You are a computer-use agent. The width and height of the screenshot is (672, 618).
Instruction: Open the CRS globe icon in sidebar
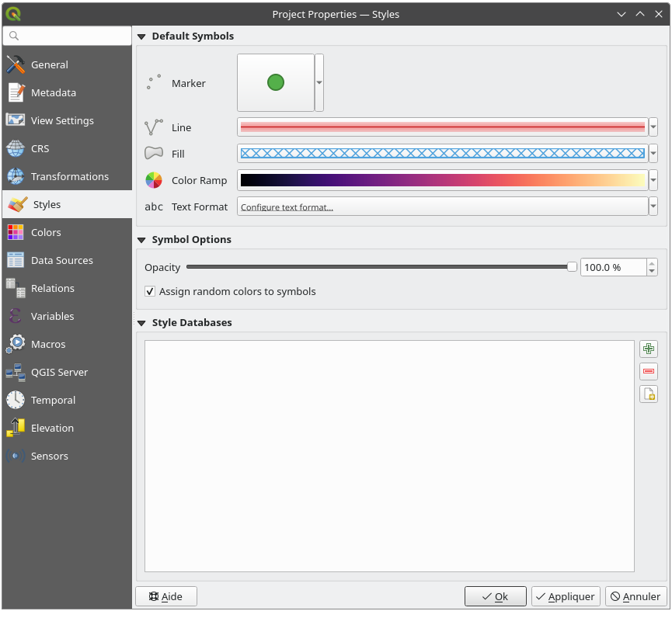pos(16,149)
